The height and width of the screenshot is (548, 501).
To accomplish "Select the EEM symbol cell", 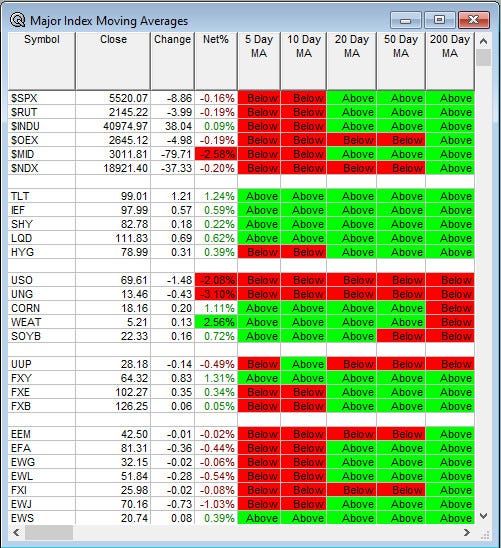I will click(42, 434).
